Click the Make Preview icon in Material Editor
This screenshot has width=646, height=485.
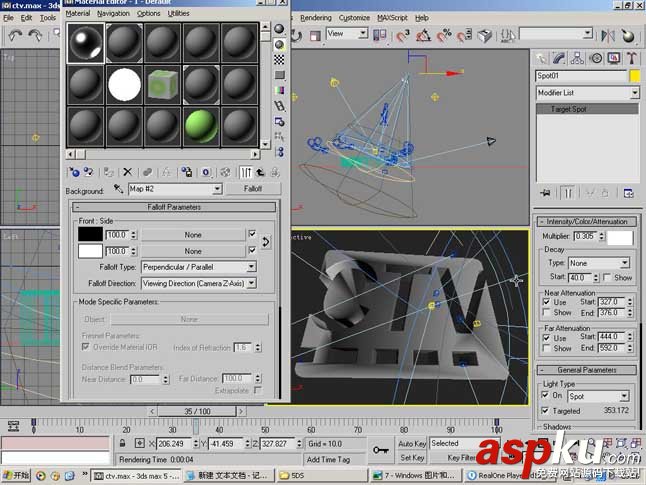point(279,106)
